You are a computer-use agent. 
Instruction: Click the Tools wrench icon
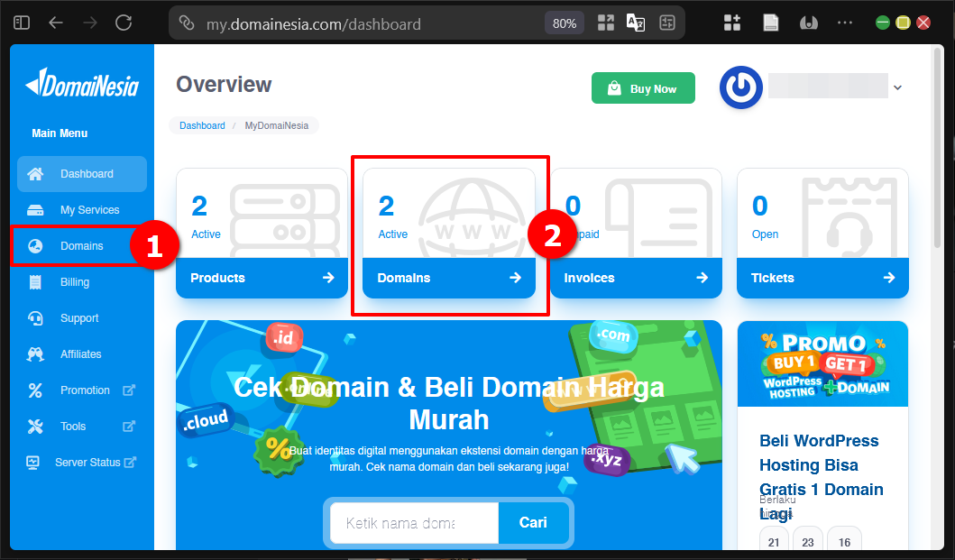coord(35,426)
